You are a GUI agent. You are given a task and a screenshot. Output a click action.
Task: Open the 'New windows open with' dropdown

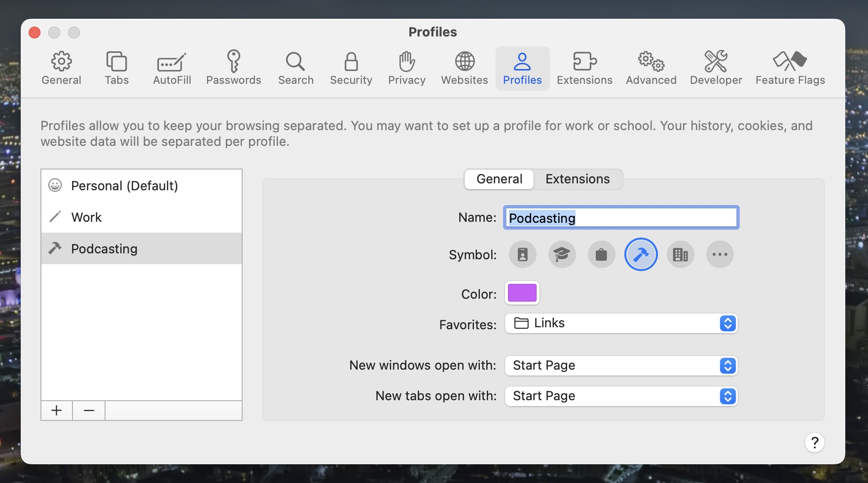[621, 366]
